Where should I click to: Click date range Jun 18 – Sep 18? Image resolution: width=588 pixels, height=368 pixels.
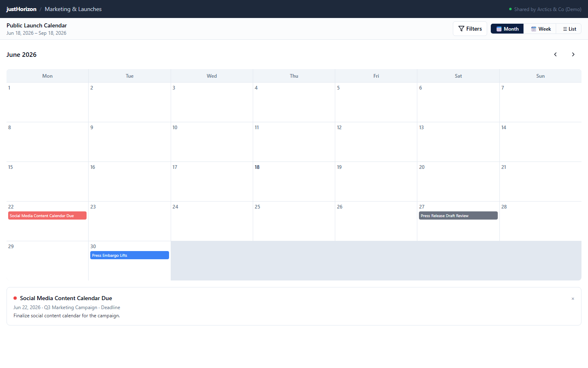click(x=36, y=33)
